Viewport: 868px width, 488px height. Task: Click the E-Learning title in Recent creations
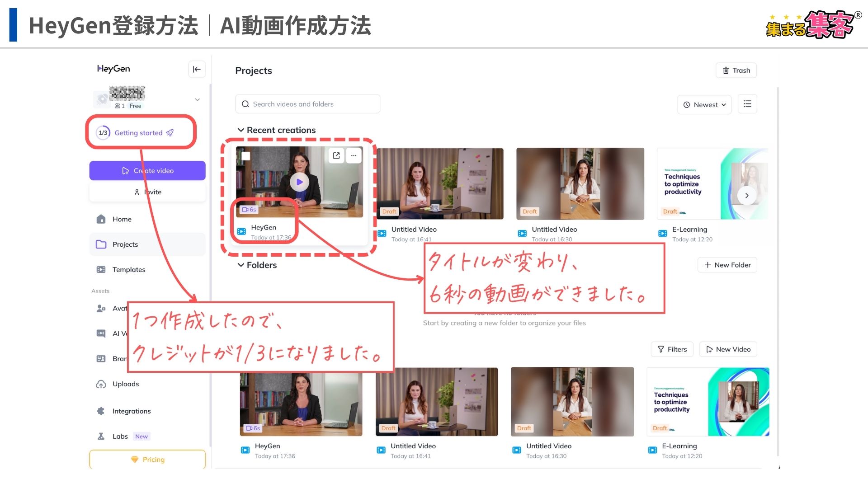(x=689, y=230)
